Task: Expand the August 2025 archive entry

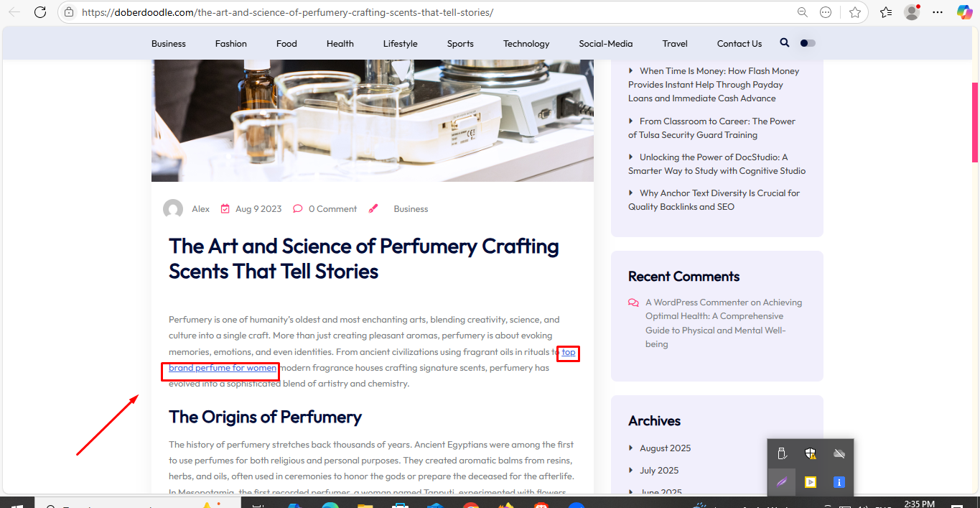Action: [665, 448]
